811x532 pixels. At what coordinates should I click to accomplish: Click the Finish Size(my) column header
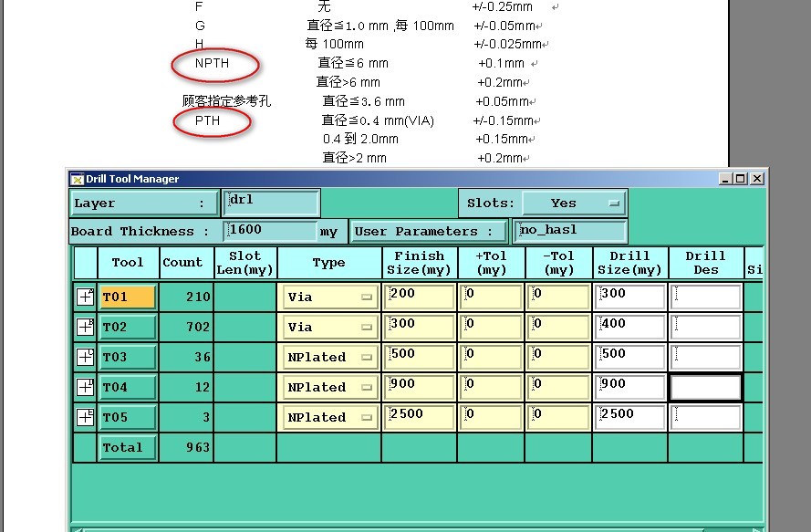(x=419, y=263)
